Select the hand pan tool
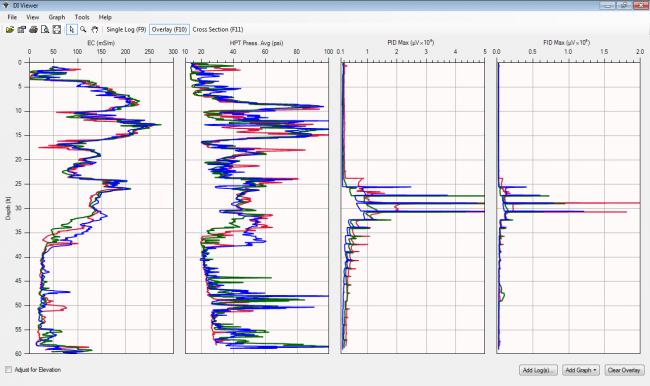Viewport: 650px width, 386px height. [95, 29]
